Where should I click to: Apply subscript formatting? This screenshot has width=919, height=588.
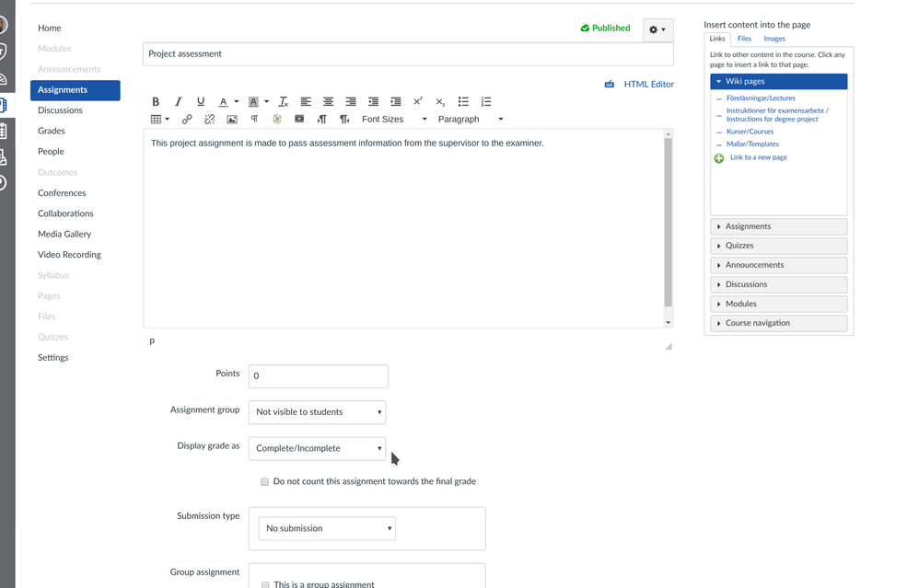[441, 102]
